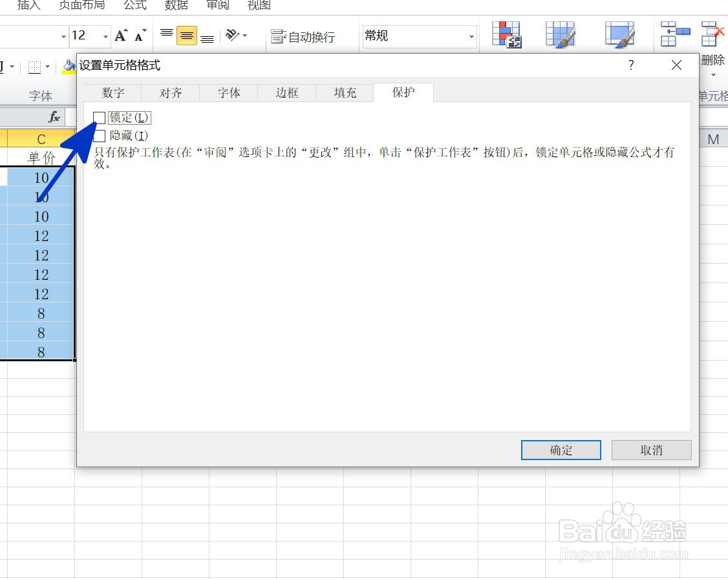Select column M header

coord(713,139)
